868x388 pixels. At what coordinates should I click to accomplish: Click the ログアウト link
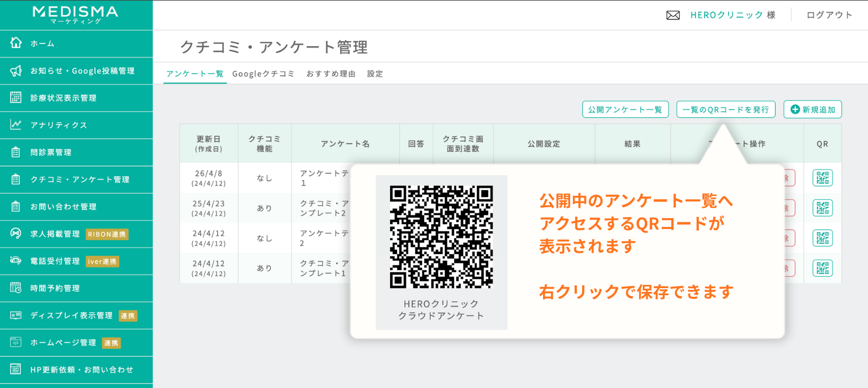(x=829, y=15)
